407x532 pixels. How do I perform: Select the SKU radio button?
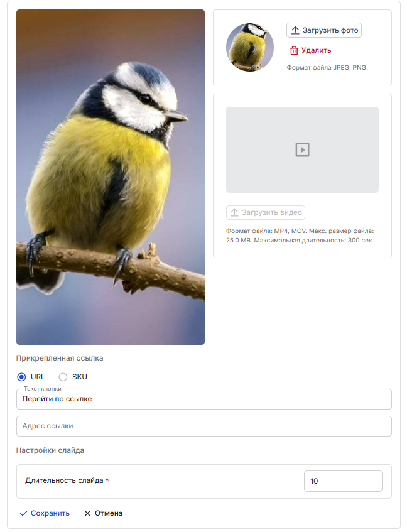click(63, 377)
